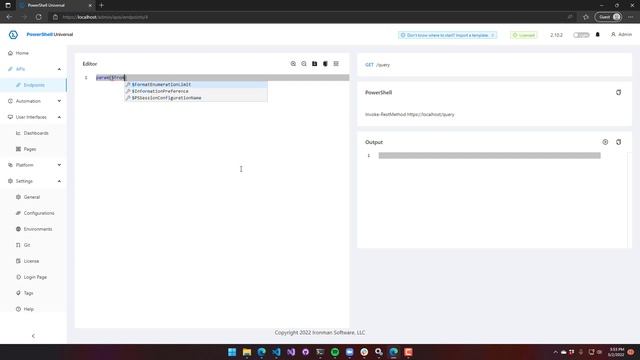Open Visual Studio from the taskbar
This screenshot has width=640, height=360.
(291, 352)
